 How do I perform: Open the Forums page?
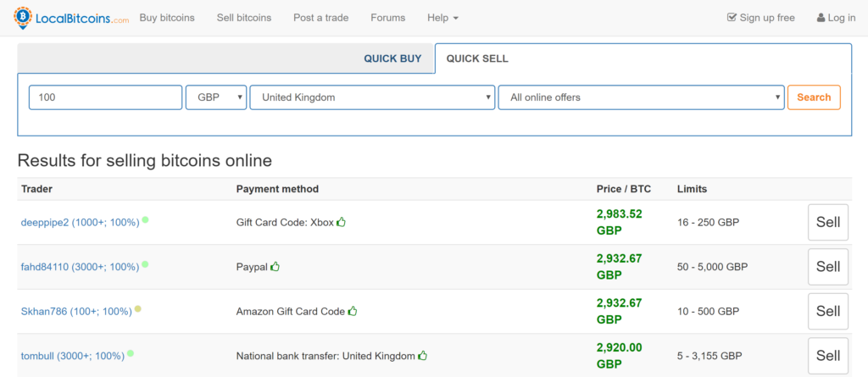[x=388, y=18]
